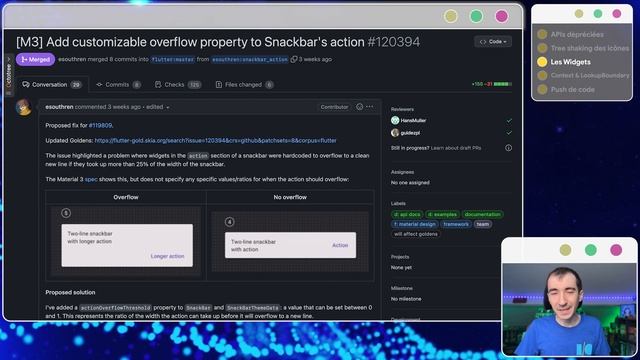Add emoji reaction to the comment
Screen dimensions: 640x360
(359, 107)
